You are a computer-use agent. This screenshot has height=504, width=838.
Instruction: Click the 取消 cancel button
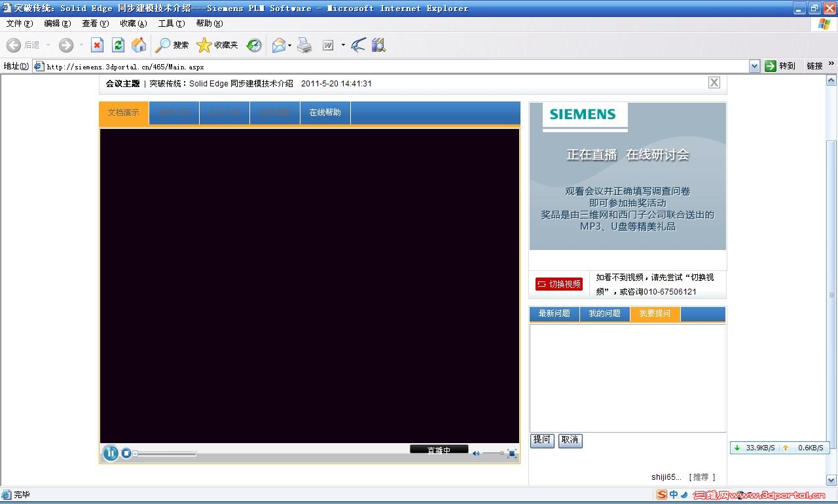(x=570, y=440)
